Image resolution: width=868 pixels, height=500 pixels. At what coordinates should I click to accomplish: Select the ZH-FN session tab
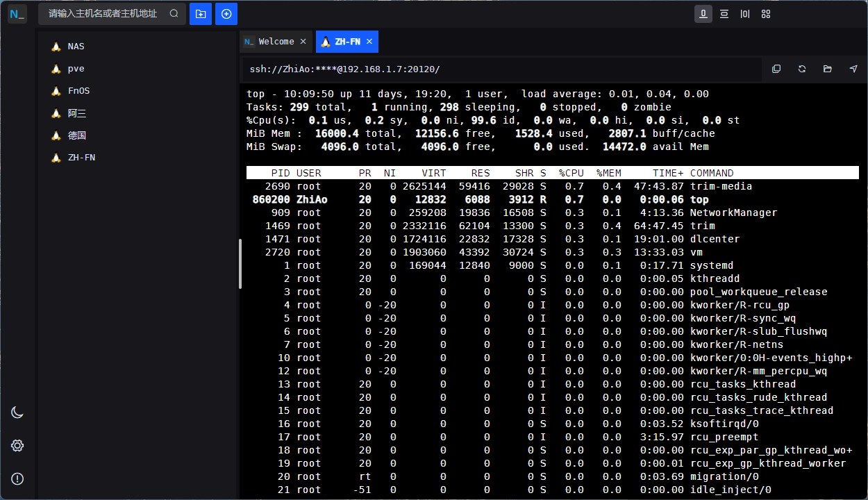(x=347, y=42)
